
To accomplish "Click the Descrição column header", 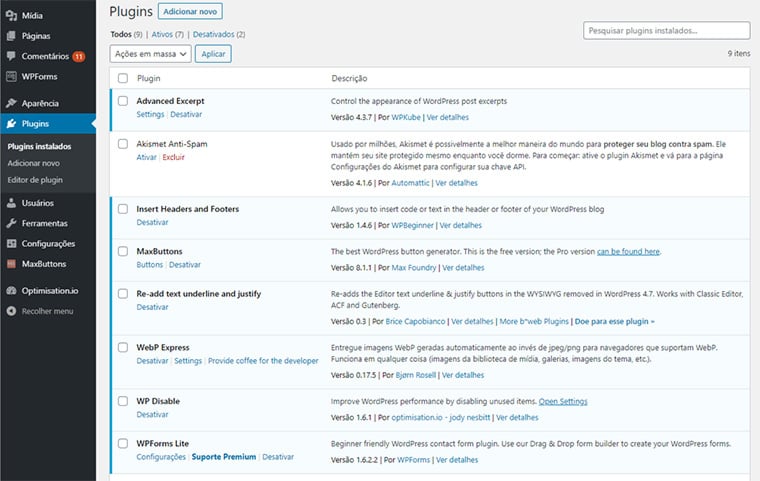I will (349, 79).
